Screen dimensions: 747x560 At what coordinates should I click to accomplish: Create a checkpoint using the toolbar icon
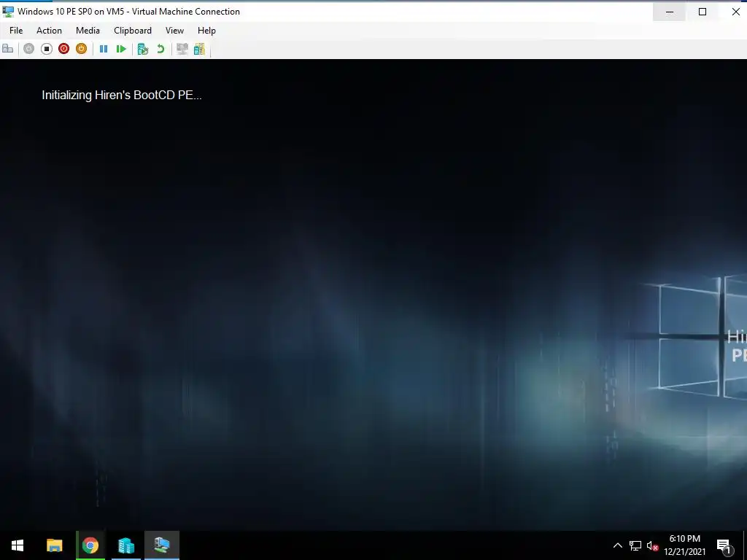click(142, 49)
